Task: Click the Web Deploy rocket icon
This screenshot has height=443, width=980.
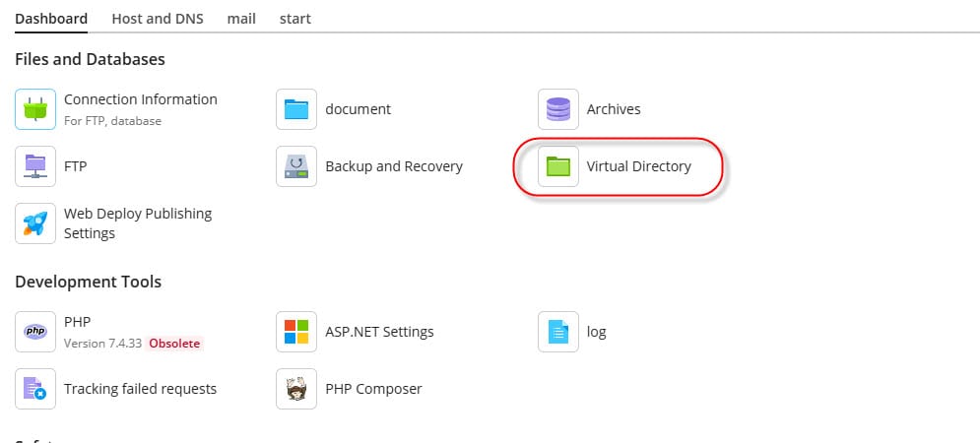Action: 35,223
